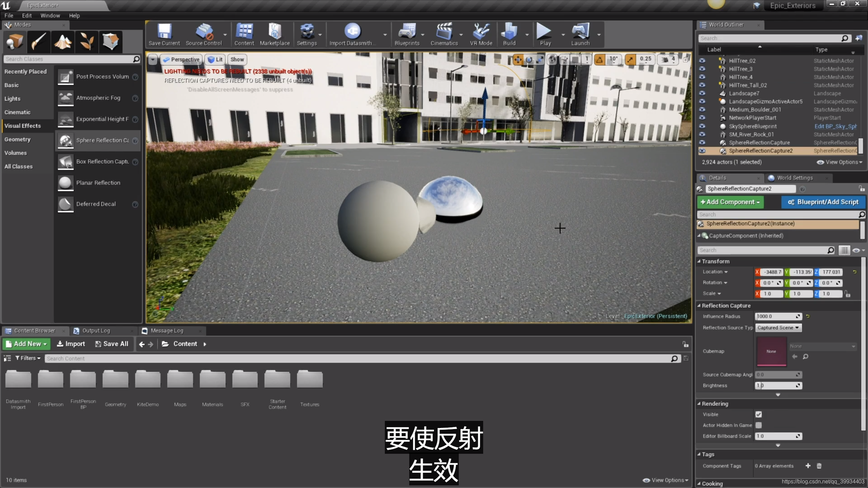Toggle visibility eye for Landscape7
This screenshot has height=488, width=868.
pos(702,93)
